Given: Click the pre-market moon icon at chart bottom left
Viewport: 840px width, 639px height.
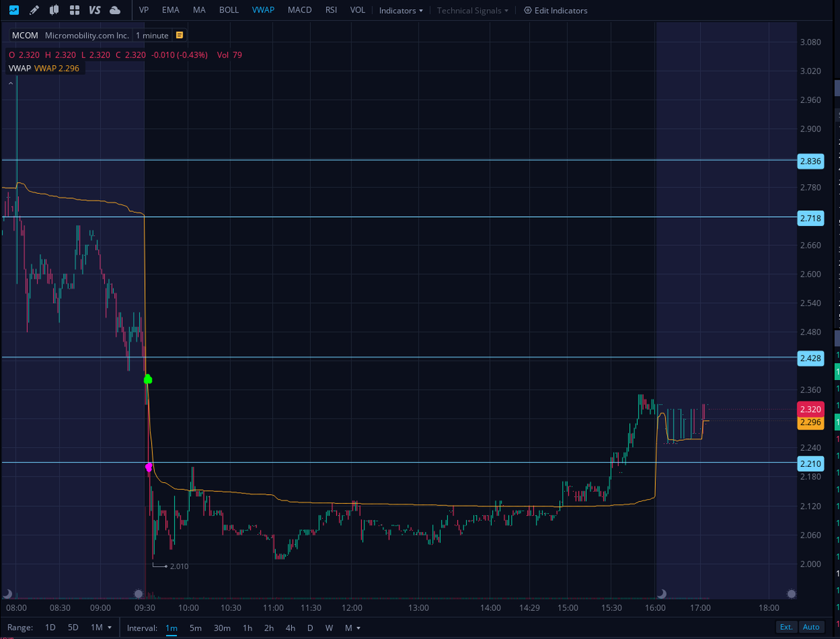Looking at the screenshot, I should click(7, 594).
